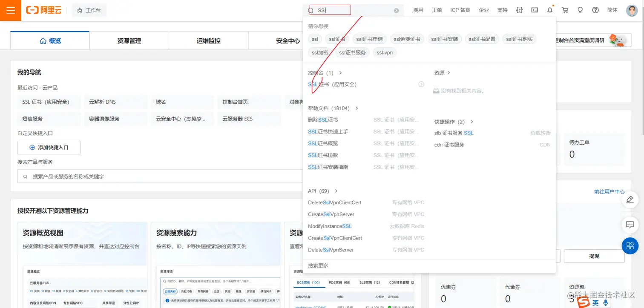
Task: Select the 'ssl加密' suggestion chip
Action: click(x=320, y=53)
